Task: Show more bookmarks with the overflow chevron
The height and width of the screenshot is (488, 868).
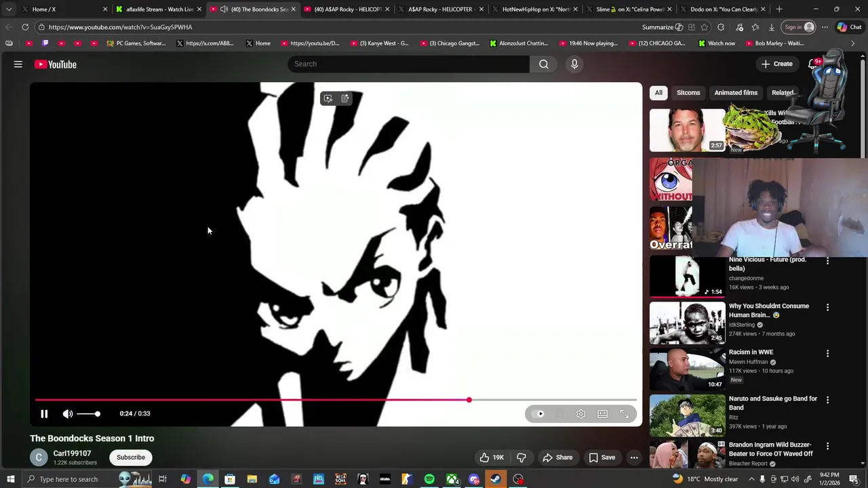Action: [852, 43]
